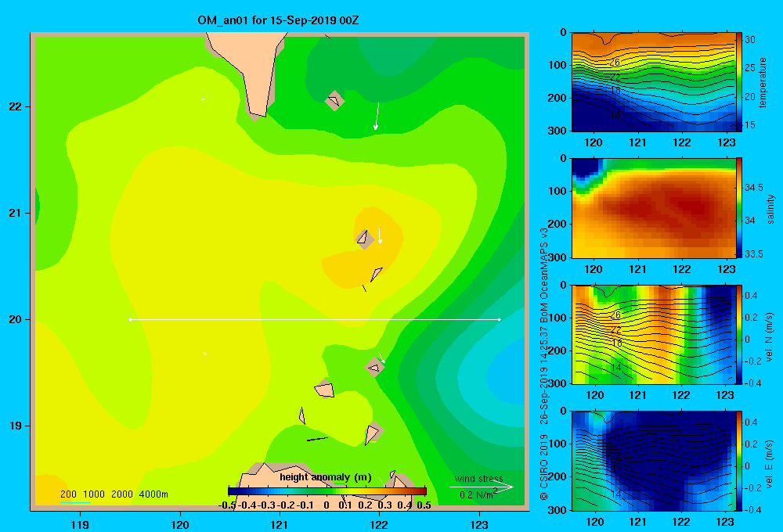
Task: Click latitude label 20 on map axis
Action: (x=15, y=319)
